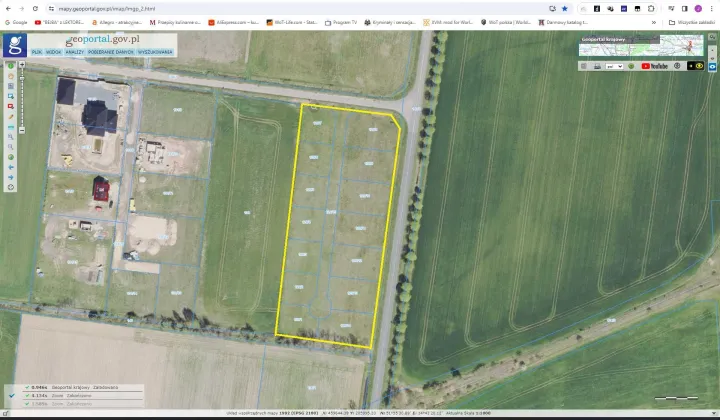Open the YouTube link in map toolbar
720x420 pixels.
[654, 66]
